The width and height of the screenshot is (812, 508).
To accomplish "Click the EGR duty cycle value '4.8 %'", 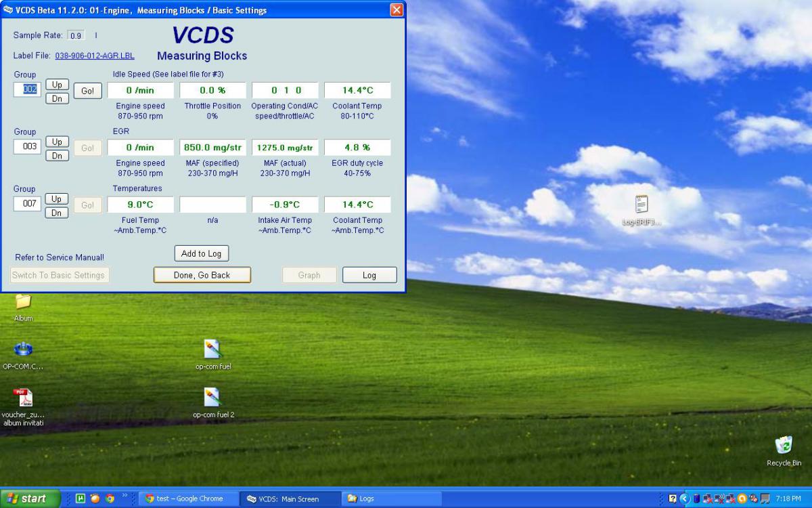I will pyautogui.click(x=357, y=147).
